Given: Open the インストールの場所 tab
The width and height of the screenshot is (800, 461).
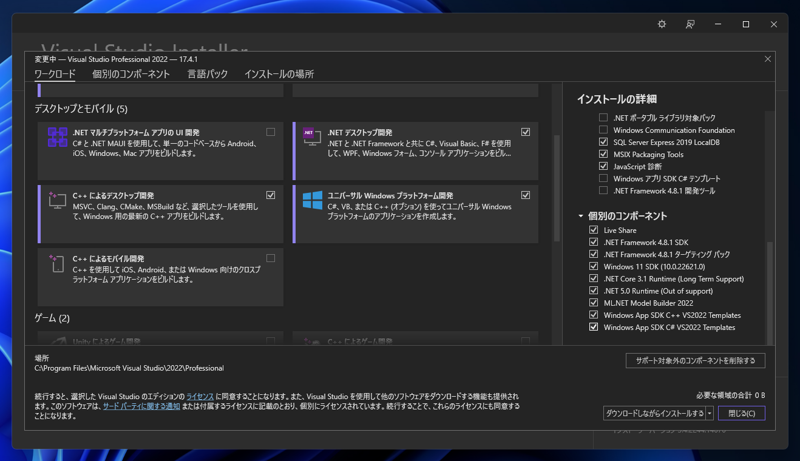Looking at the screenshot, I should (279, 74).
